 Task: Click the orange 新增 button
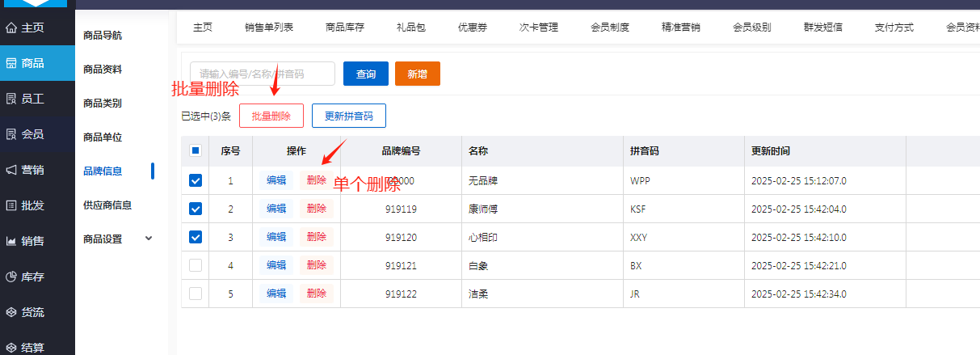pos(418,74)
